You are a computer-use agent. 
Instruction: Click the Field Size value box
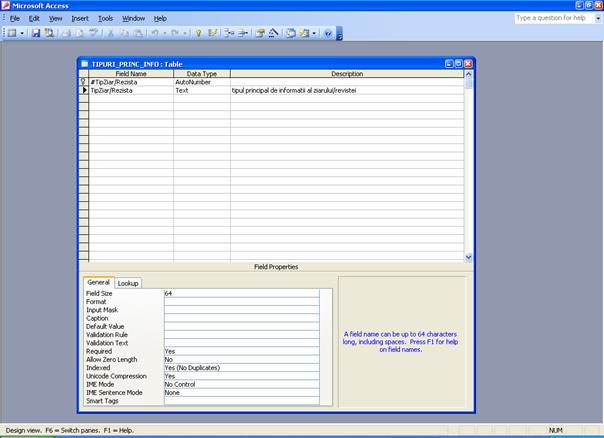240,293
